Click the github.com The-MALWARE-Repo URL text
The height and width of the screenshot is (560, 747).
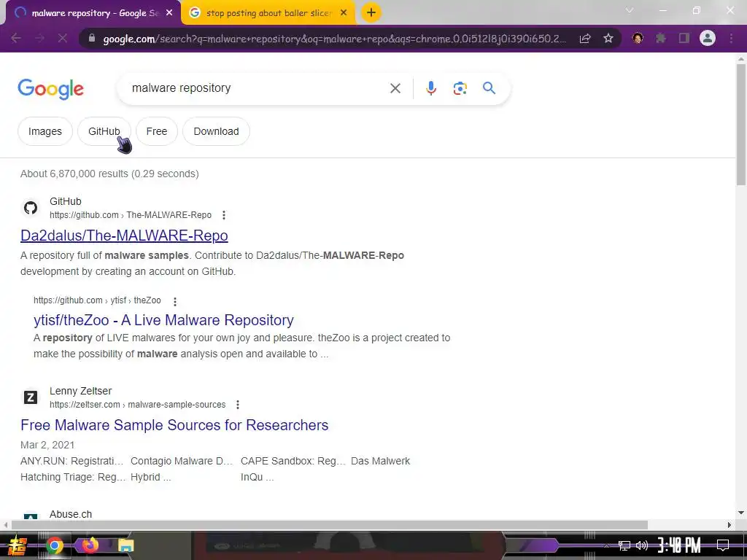pos(131,215)
